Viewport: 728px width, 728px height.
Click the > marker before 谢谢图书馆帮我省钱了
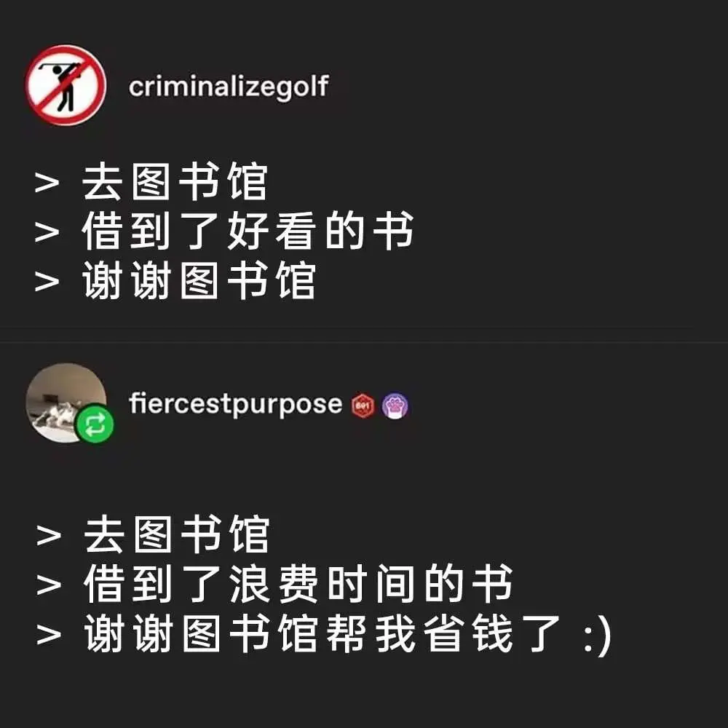point(49,634)
